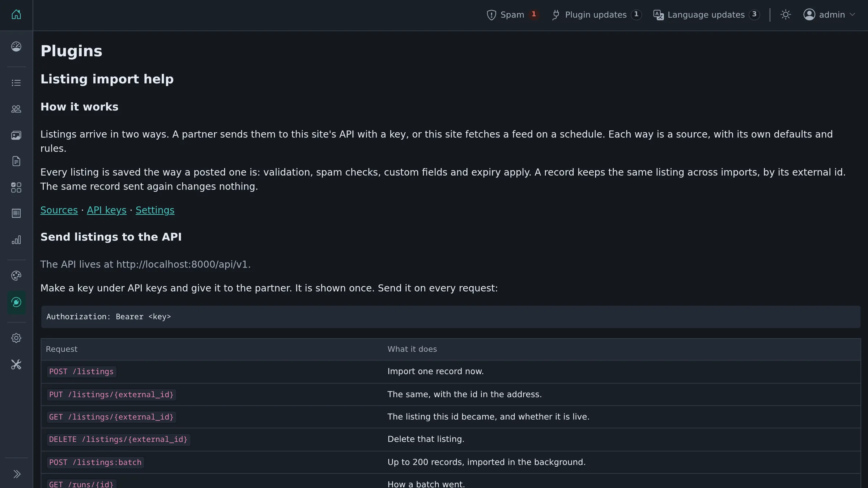Open the admin user dropdown
The width and height of the screenshot is (868, 488).
[829, 15]
